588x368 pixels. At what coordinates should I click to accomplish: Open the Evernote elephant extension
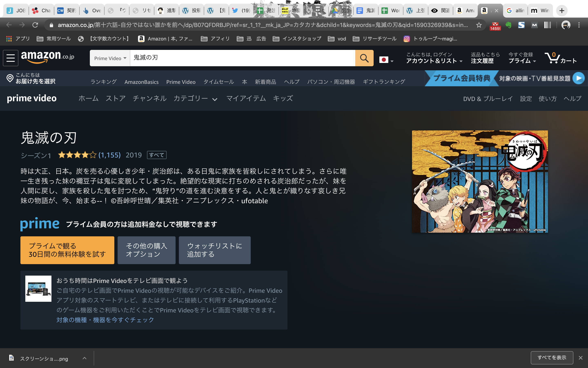coord(508,25)
